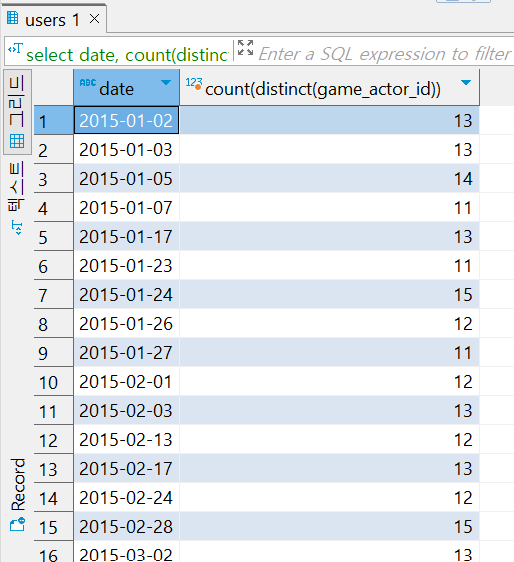Select count value 15 for 2015-01-24

pyautogui.click(x=329, y=294)
